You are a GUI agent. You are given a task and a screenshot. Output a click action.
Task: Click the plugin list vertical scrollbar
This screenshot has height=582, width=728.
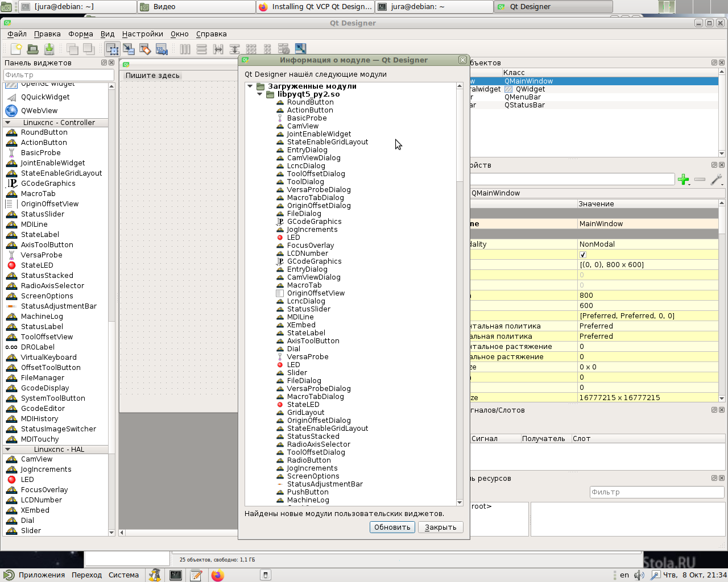pyautogui.click(x=460, y=294)
